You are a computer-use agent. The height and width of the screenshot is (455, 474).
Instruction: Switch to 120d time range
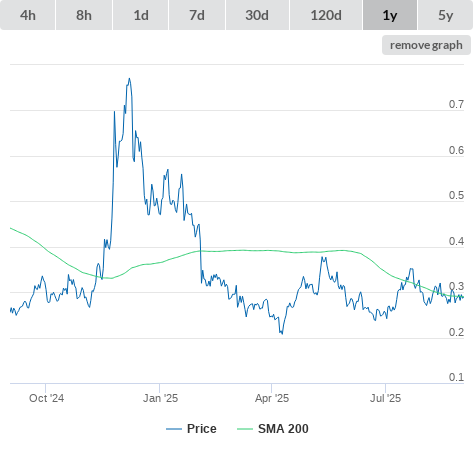[x=326, y=15]
